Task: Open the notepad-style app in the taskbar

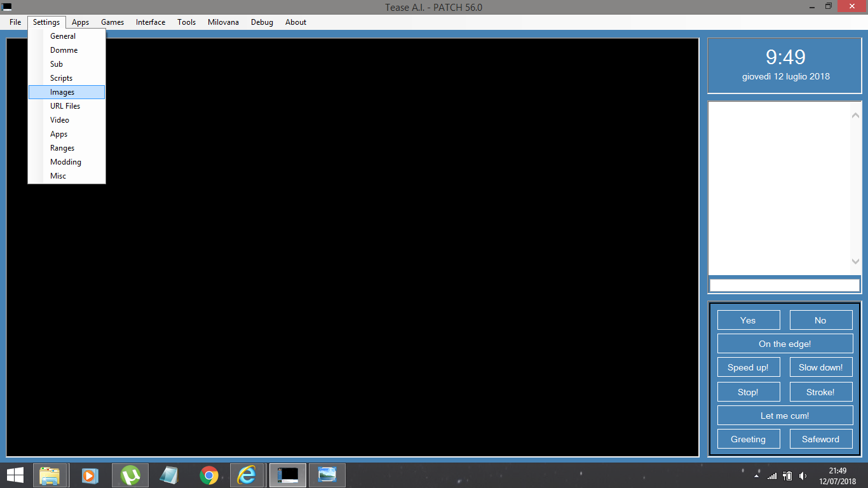Action: pyautogui.click(x=169, y=475)
